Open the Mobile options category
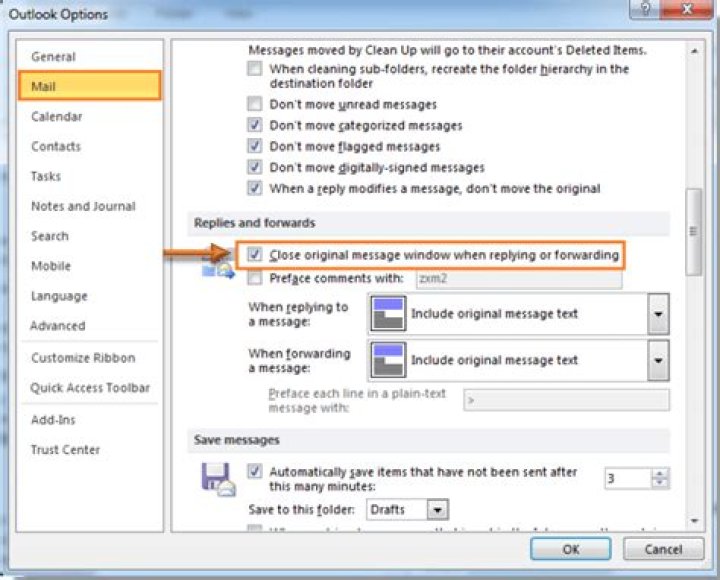The height and width of the screenshot is (580, 720). pyautogui.click(x=51, y=266)
